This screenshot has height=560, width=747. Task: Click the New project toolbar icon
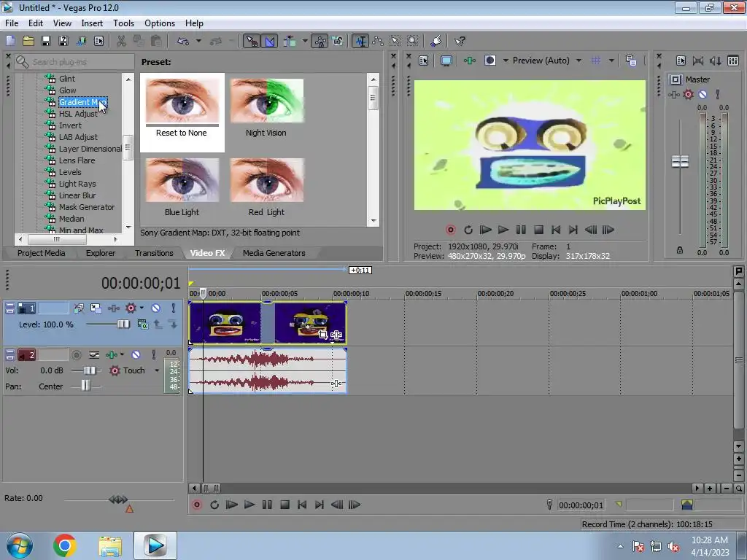click(10, 41)
